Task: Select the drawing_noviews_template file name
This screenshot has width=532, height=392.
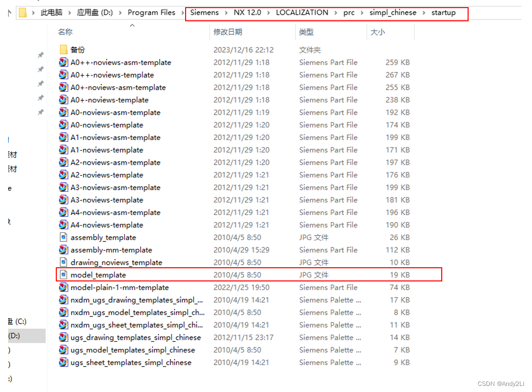Action: 116,262
